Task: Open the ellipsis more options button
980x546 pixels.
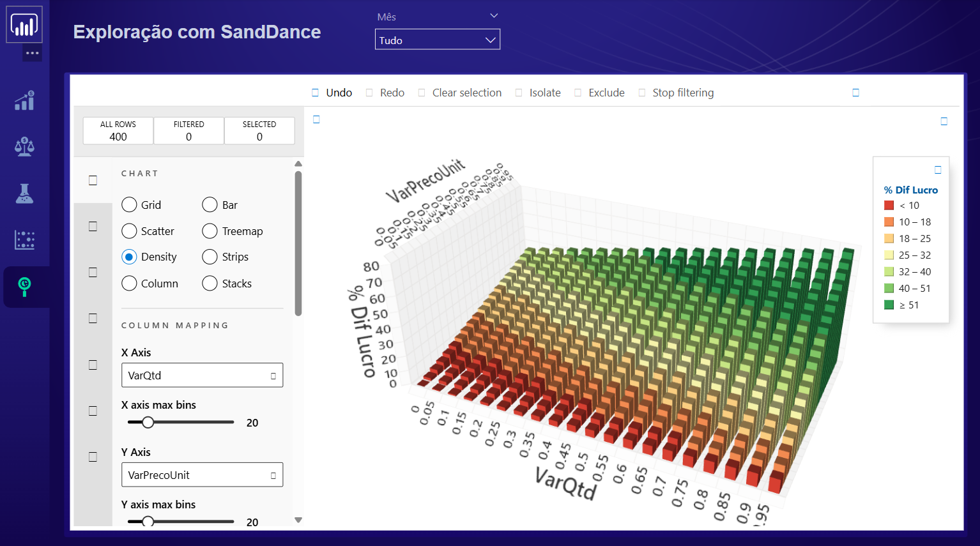Action: pos(33,53)
